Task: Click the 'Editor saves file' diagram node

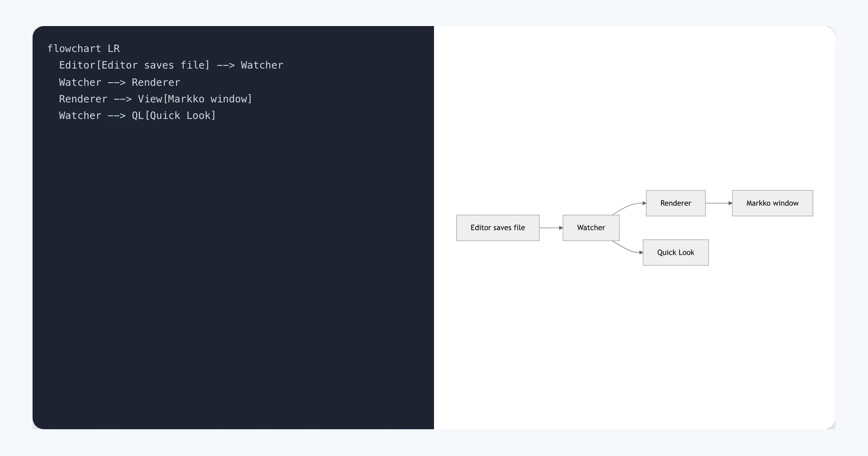Action: tap(498, 228)
